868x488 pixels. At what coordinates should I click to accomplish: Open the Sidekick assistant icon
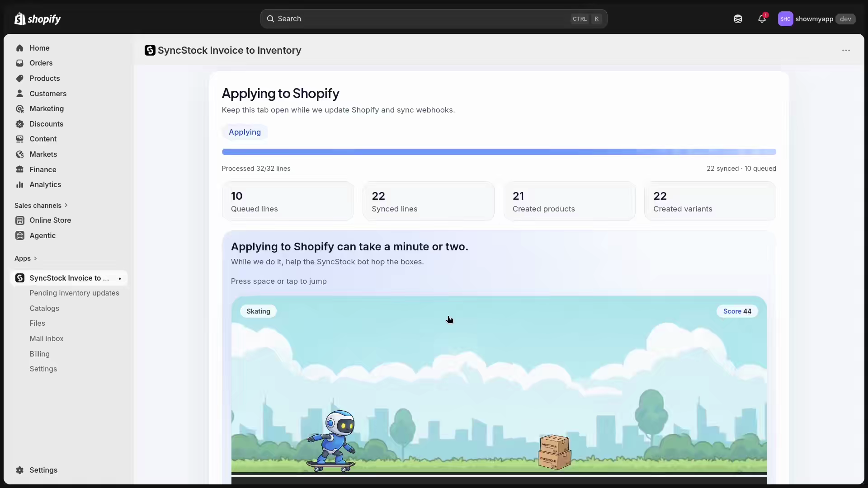[x=738, y=19]
